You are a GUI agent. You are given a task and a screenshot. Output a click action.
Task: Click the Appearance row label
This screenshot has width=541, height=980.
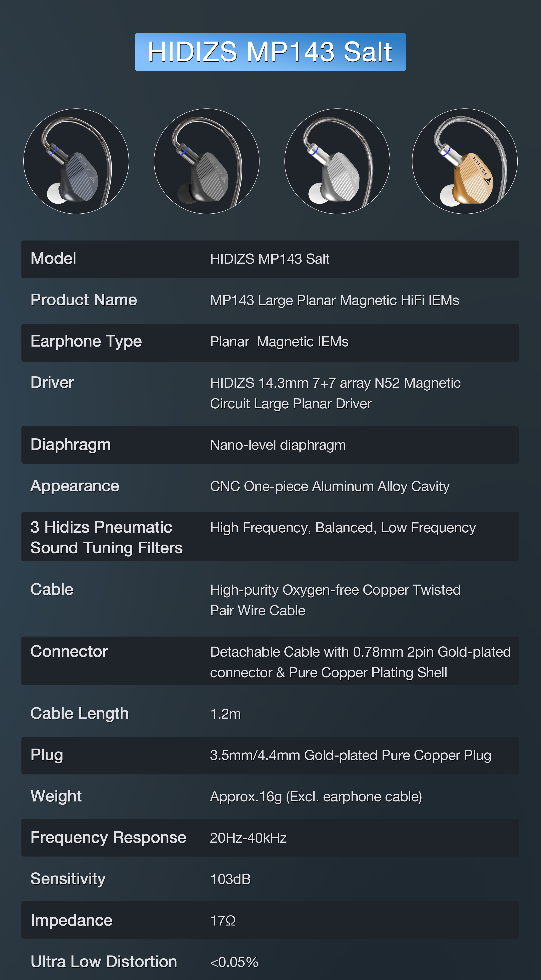pyautogui.click(x=75, y=486)
